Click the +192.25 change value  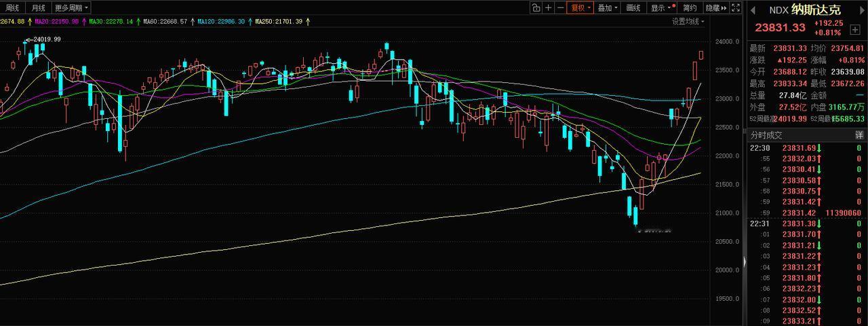click(x=829, y=23)
